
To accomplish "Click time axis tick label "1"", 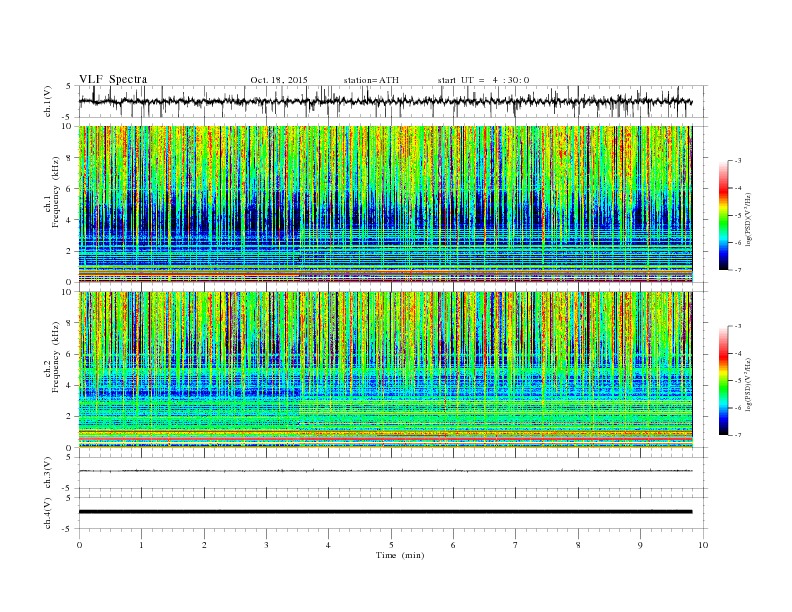I will pyautogui.click(x=141, y=545).
